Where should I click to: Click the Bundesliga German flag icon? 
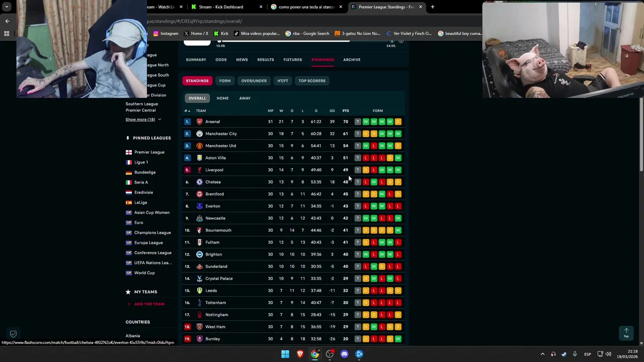click(129, 172)
